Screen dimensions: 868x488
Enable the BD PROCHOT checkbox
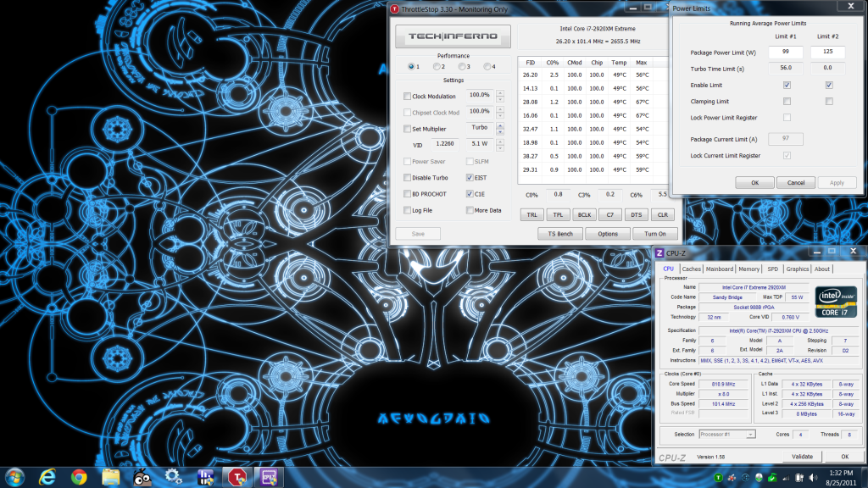click(x=408, y=194)
